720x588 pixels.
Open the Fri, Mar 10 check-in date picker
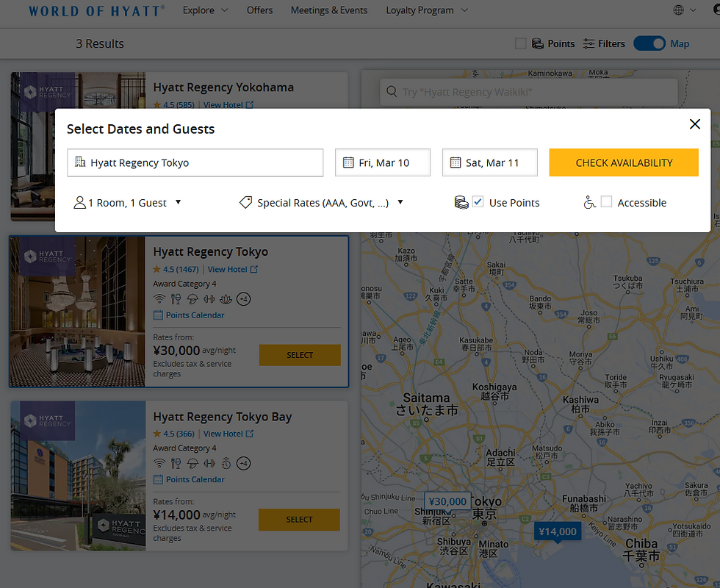click(x=383, y=162)
